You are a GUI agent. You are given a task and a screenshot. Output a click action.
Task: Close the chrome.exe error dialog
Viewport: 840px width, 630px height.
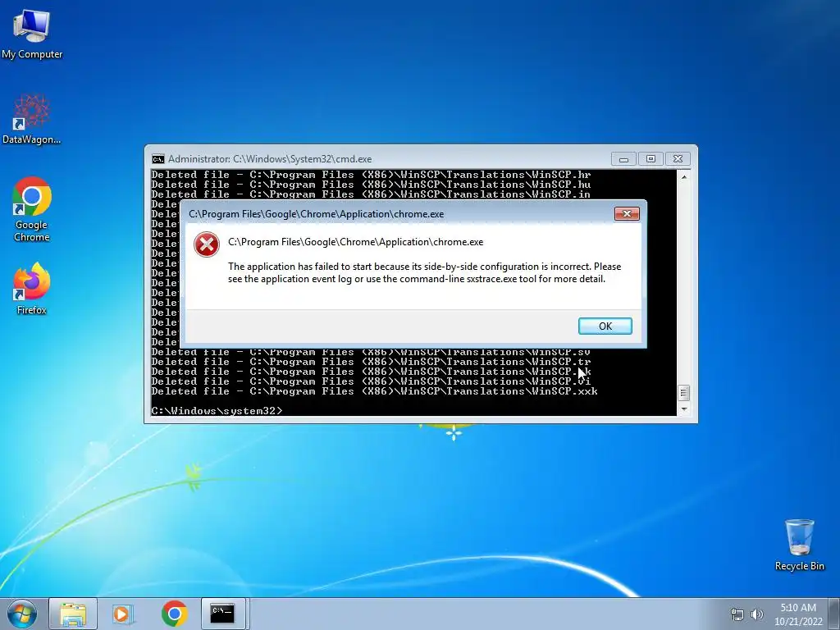click(x=627, y=214)
